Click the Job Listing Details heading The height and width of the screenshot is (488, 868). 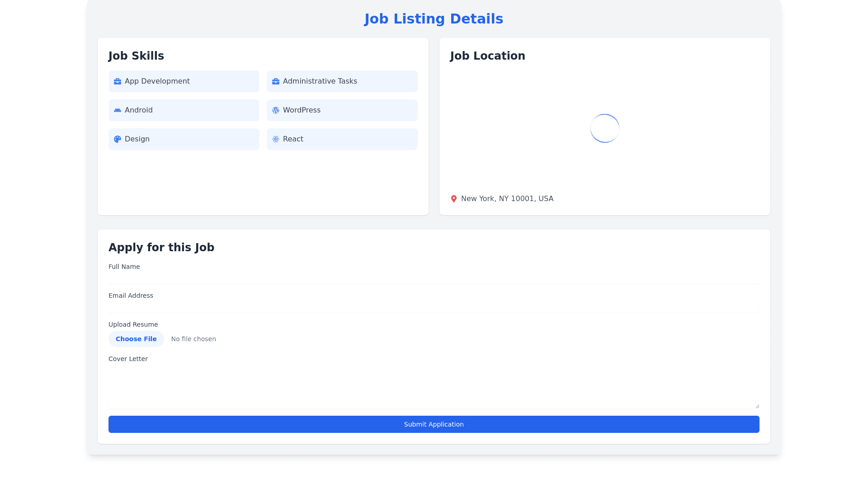[x=434, y=19]
